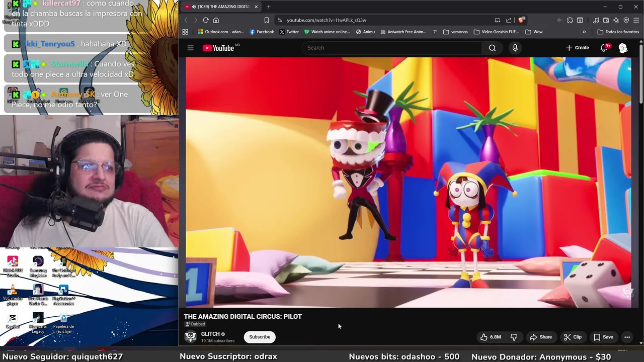
Task: Open a new browser tab
Action: point(269,7)
